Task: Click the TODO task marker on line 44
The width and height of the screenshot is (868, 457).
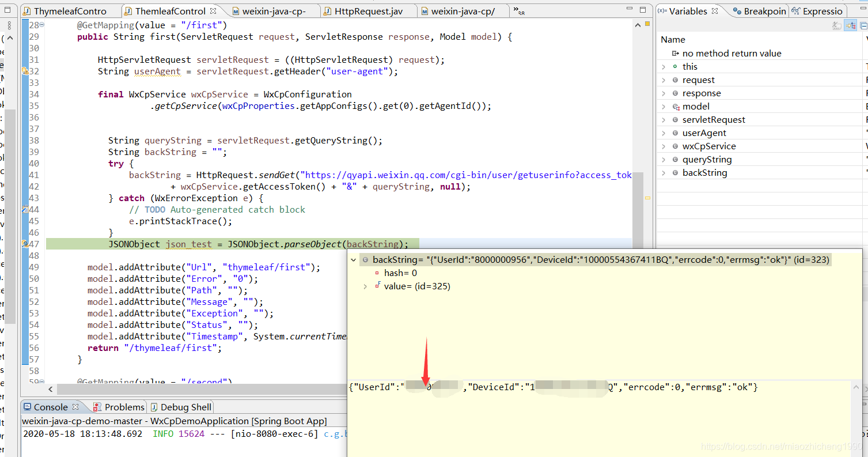Action: [25, 210]
